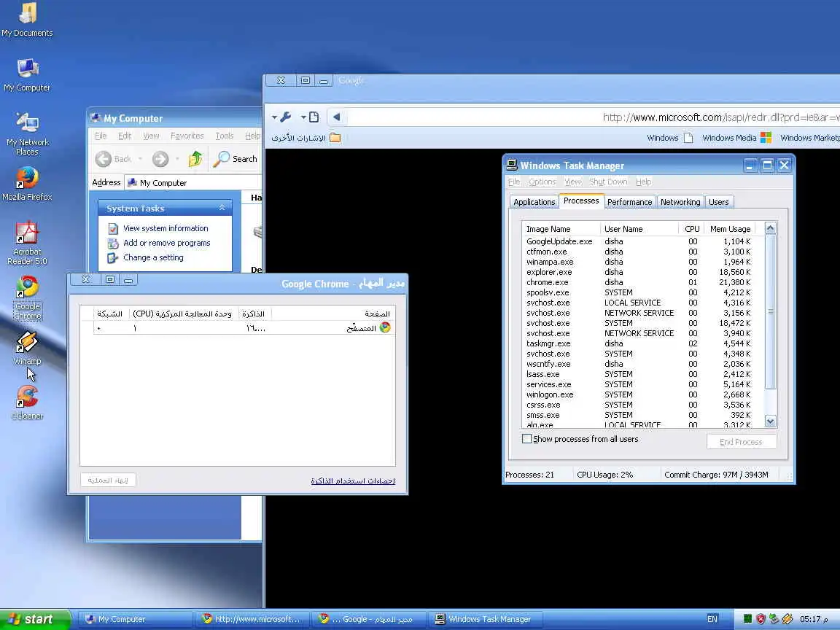Switch to Performance tab
840x630 pixels.
point(629,202)
